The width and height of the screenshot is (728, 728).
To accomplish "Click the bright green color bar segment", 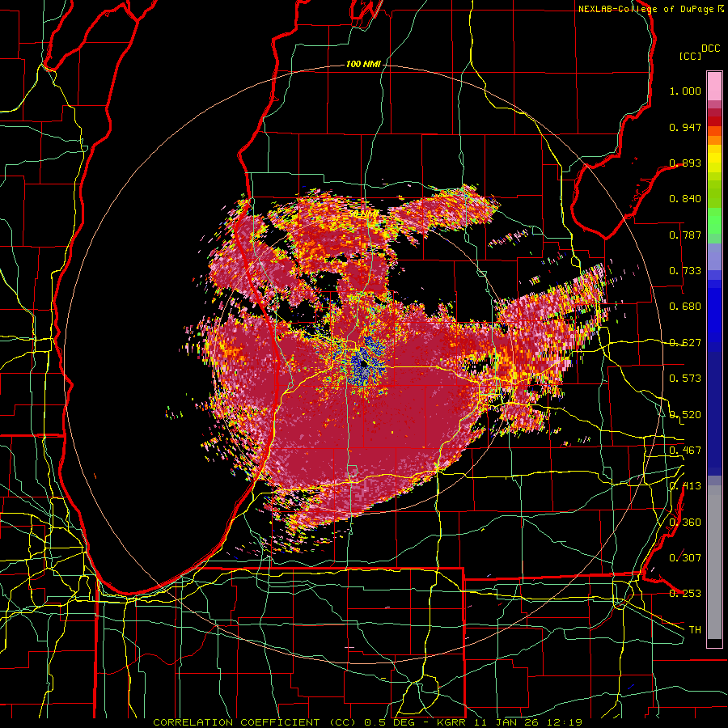I will click(714, 221).
